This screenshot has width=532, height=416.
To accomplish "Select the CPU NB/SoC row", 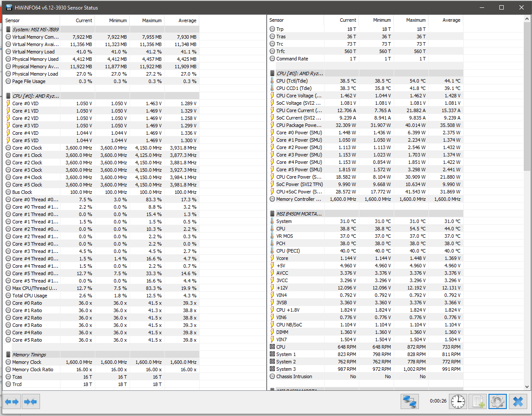I will click(366, 325).
